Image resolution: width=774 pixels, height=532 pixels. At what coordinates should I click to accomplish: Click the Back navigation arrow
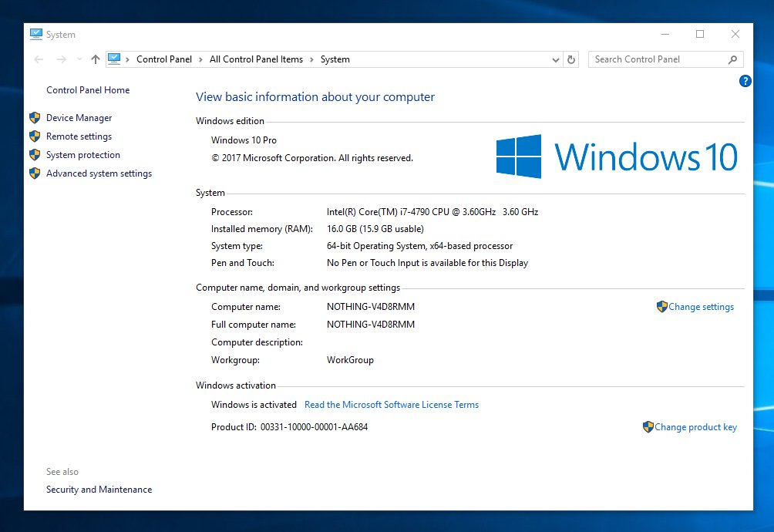coord(39,59)
